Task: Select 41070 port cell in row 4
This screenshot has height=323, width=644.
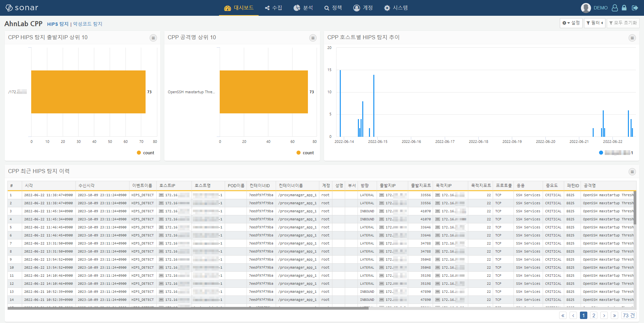Action: [x=421, y=219]
